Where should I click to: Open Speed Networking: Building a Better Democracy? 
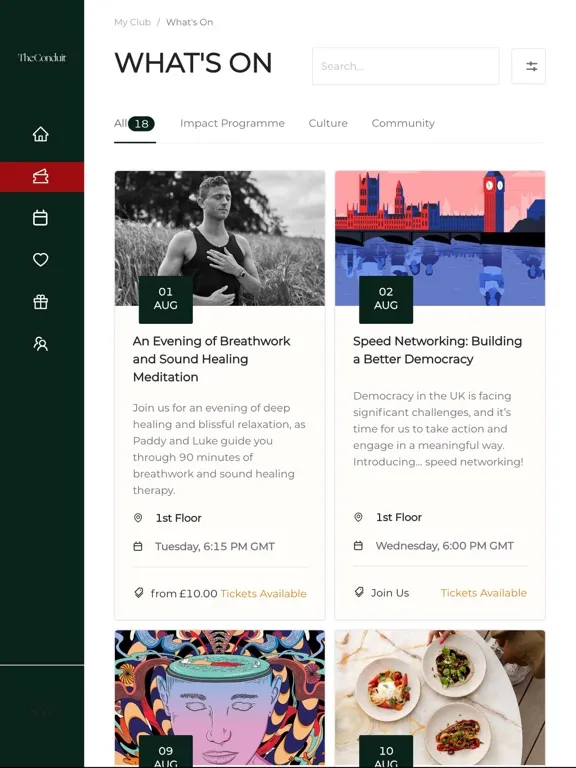pos(437,350)
